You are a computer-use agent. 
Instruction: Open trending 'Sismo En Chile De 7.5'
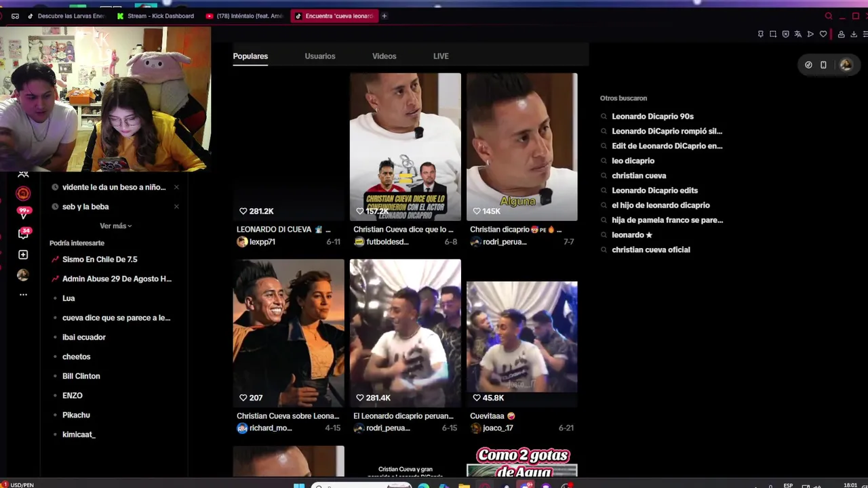(100, 260)
